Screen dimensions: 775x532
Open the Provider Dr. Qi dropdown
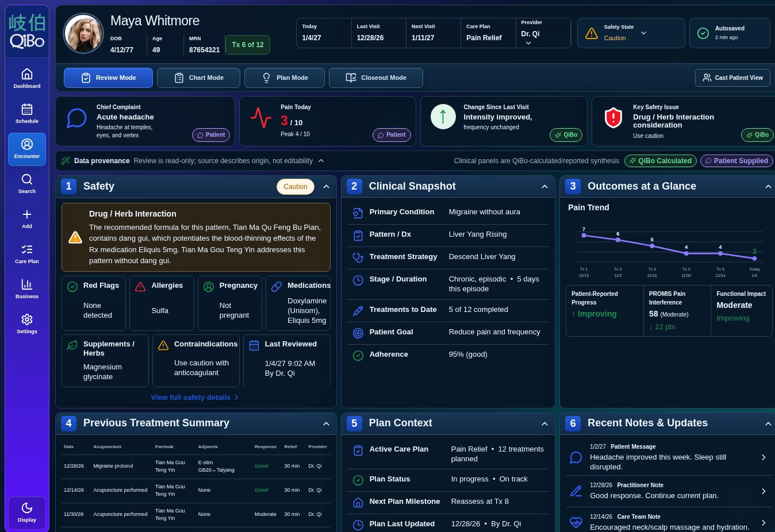click(x=543, y=33)
